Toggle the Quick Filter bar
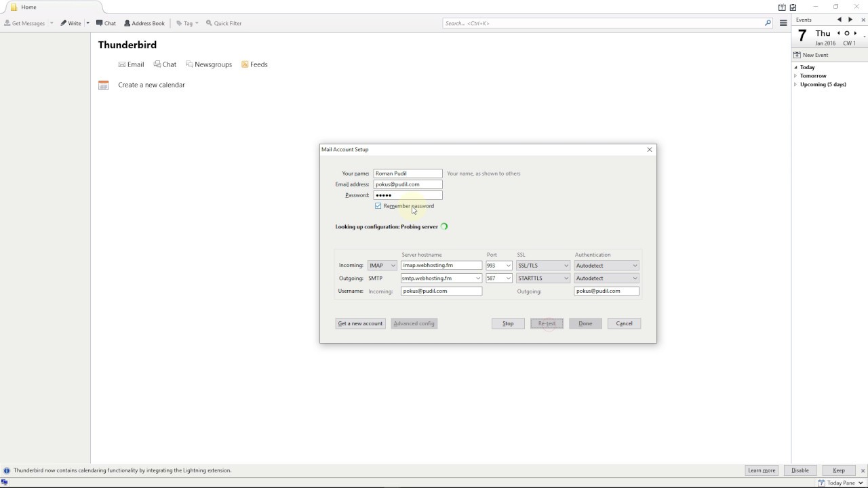Viewport: 868px width, 488px height. [224, 23]
